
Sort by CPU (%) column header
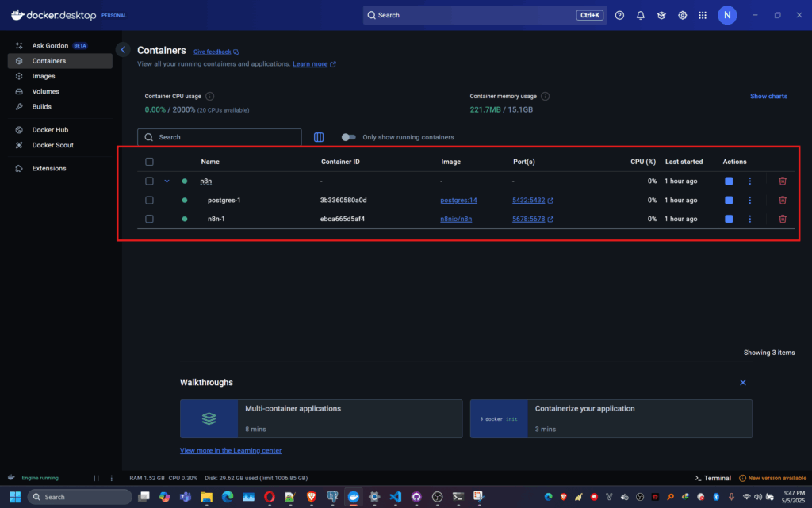(643, 162)
